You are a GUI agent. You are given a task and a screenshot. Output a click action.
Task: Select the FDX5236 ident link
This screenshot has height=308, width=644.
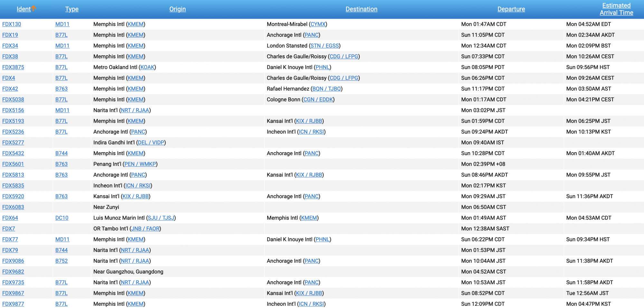[x=13, y=132]
